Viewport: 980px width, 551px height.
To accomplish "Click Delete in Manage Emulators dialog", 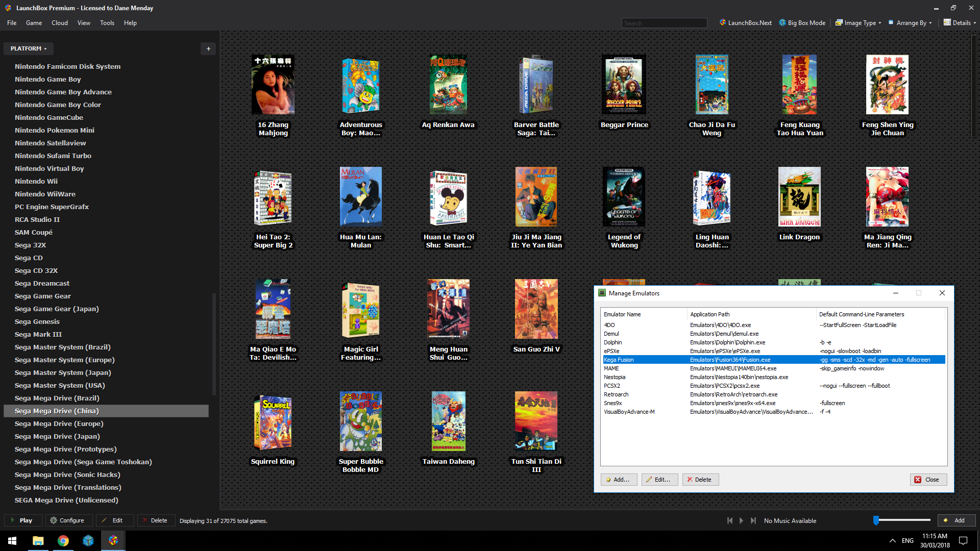I will point(700,480).
